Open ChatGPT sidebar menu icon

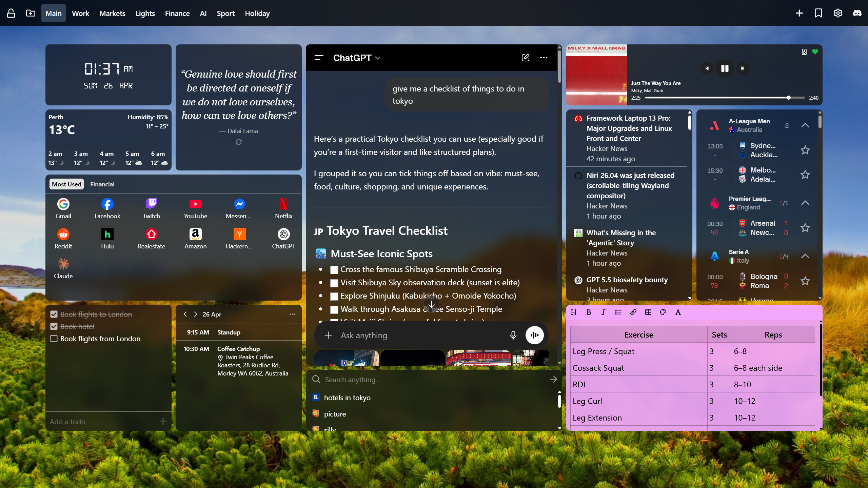point(319,58)
